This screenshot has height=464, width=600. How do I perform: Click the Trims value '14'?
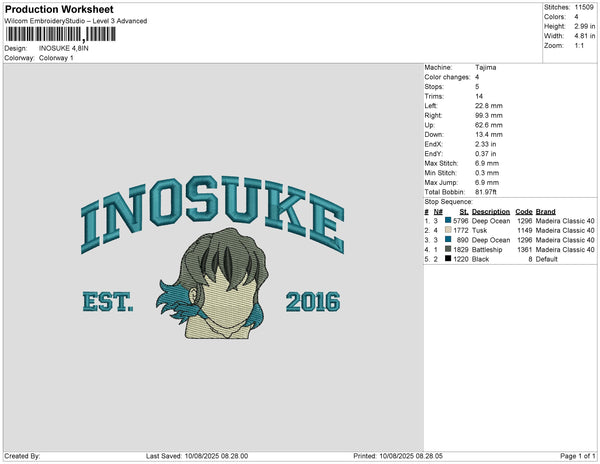point(479,96)
